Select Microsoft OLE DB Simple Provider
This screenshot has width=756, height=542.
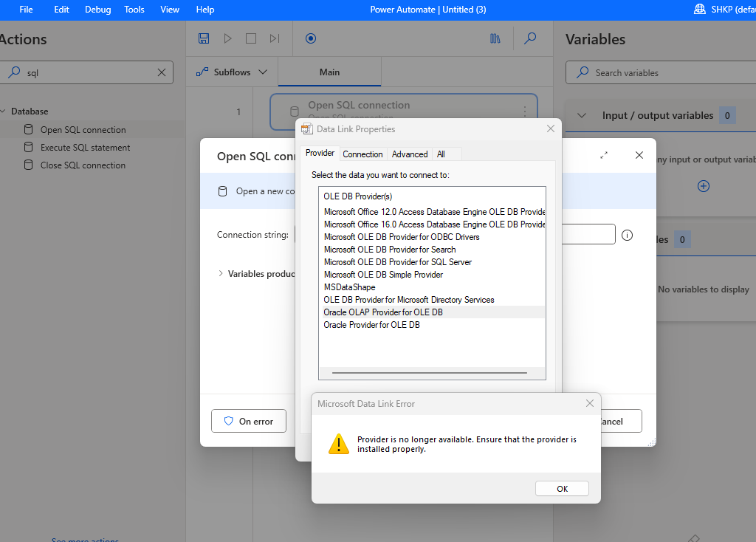point(383,275)
